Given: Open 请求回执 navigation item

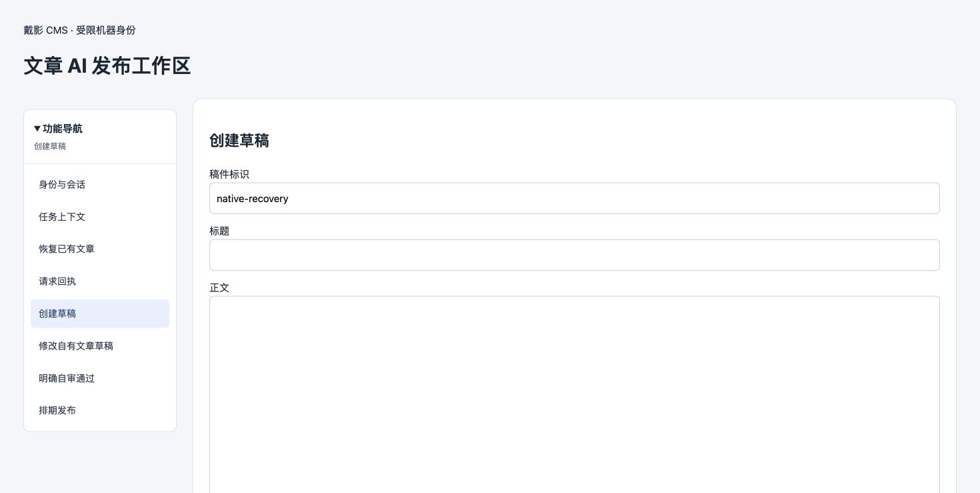Looking at the screenshot, I should pyautogui.click(x=100, y=282).
